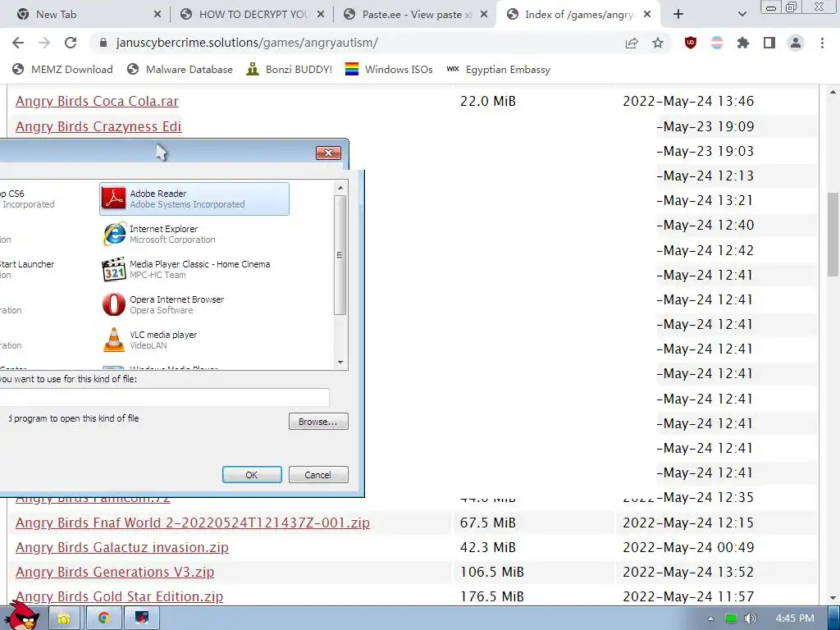
Task: Click OK in the Open With dialog
Action: [252, 475]
